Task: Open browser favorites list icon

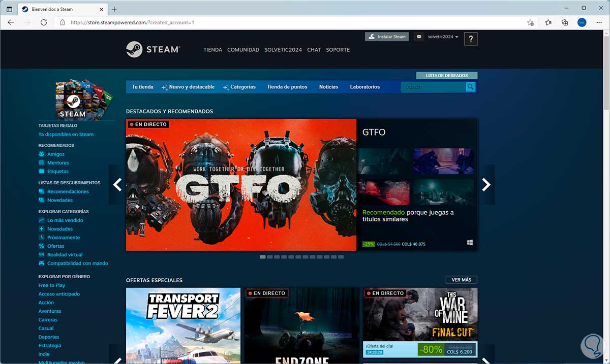Action: click(x=548, y=22)
